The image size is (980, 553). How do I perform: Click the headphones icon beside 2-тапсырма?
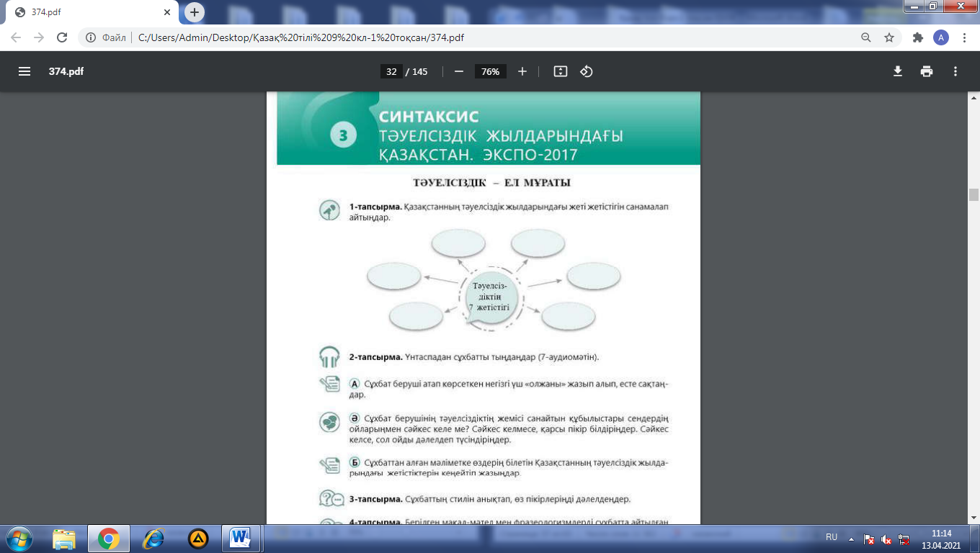click(329, 357)
